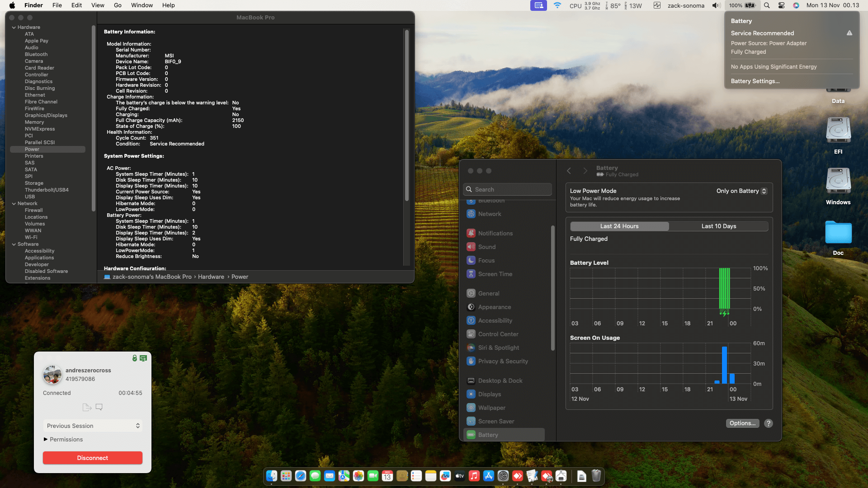This screenshot has width=868, height=488.
Task: Click the chat icon in AnyDesk panel
Action: coord(99,407)
